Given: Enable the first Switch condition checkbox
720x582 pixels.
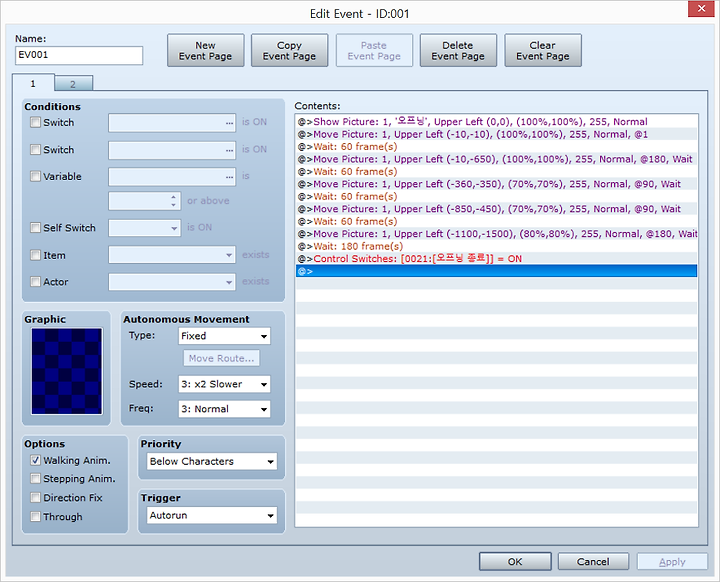Looking at the screenshot, I should coord(35,122).
